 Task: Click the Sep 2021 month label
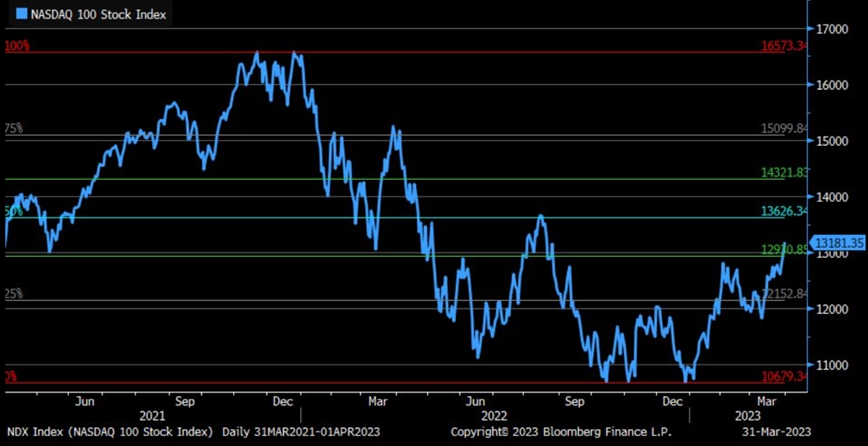tap(184, 400)
